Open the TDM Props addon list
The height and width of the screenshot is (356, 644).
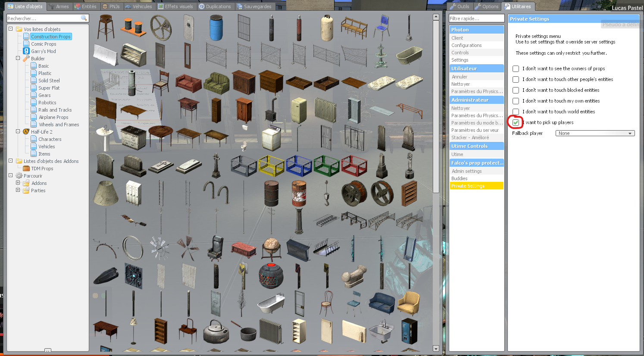tap(42, 169)
